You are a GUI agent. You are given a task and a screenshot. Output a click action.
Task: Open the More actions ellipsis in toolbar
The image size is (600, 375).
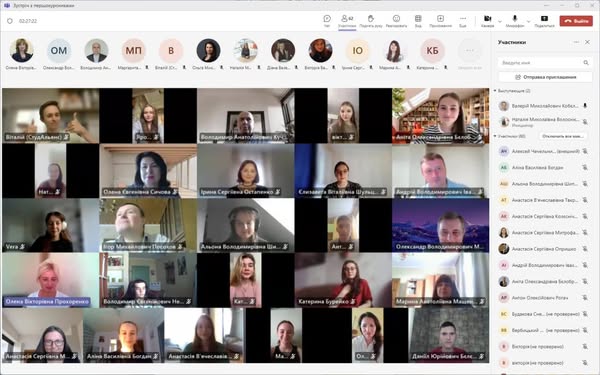tap(463, 21)
